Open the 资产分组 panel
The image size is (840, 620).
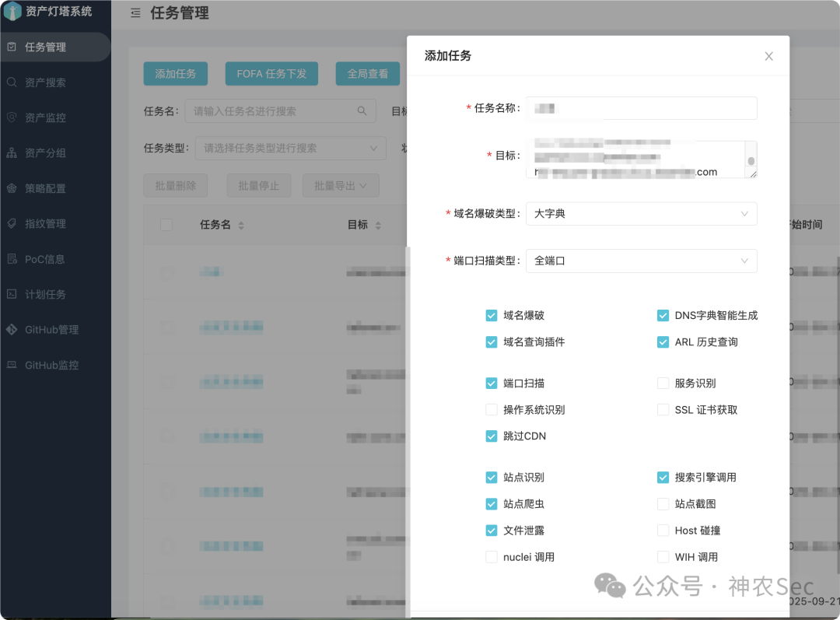(x=54, y=152)
